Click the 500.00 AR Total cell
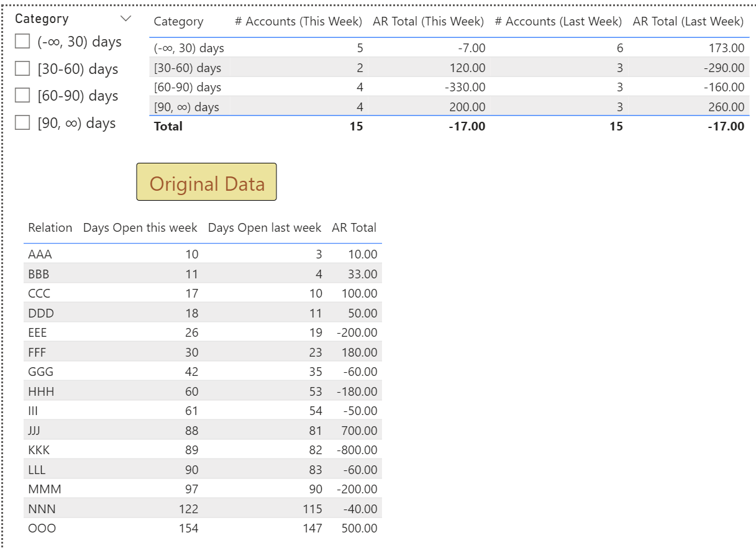 [359, 528]
